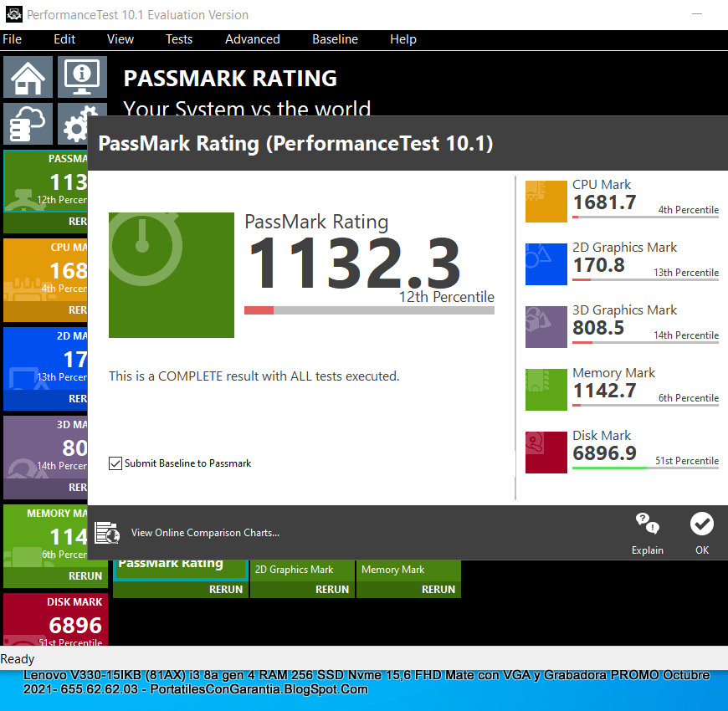Click the CPU Mark percentile bar

tap(645, 217)
